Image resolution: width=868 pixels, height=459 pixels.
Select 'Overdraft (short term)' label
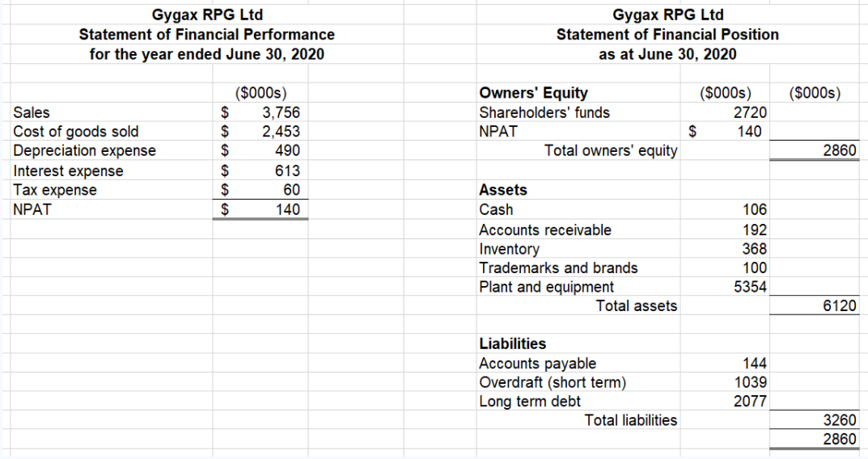pyautogui.click(x=553, y=382)
